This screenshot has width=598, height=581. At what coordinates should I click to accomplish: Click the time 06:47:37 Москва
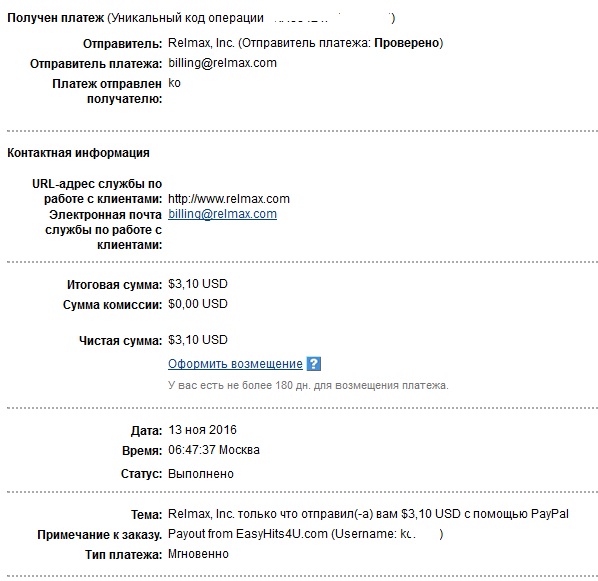pyautogui.click(x=214, y=450)
